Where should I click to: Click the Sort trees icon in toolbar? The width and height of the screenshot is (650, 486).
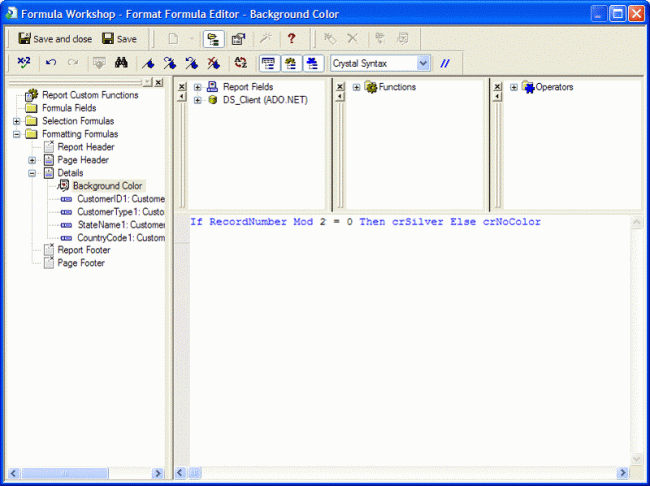pyautogui.click(x=240, y=63)
